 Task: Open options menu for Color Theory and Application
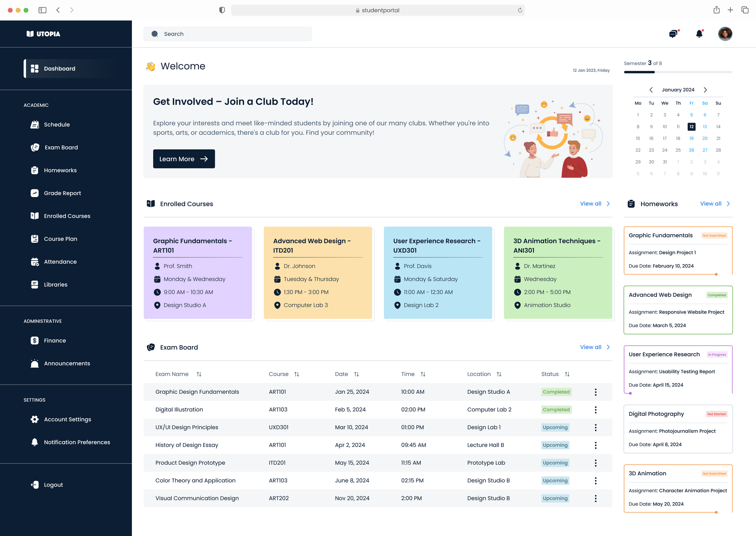pyautogui.click(x=596, y=481)
